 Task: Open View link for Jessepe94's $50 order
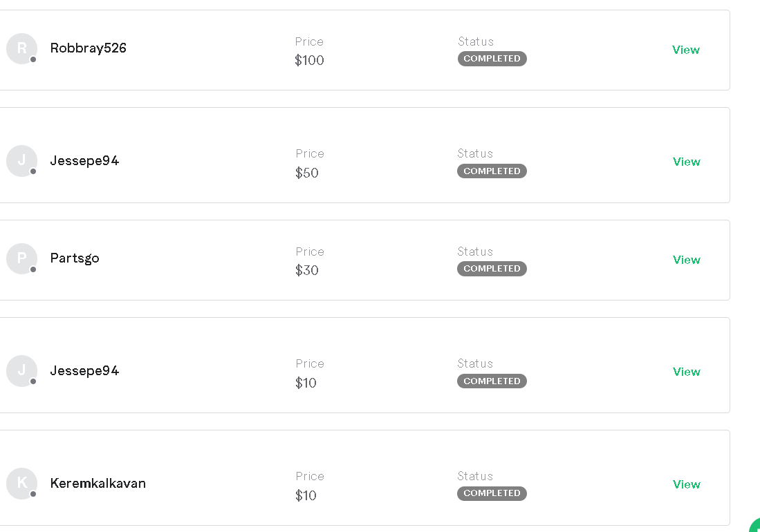pos(686,162)
